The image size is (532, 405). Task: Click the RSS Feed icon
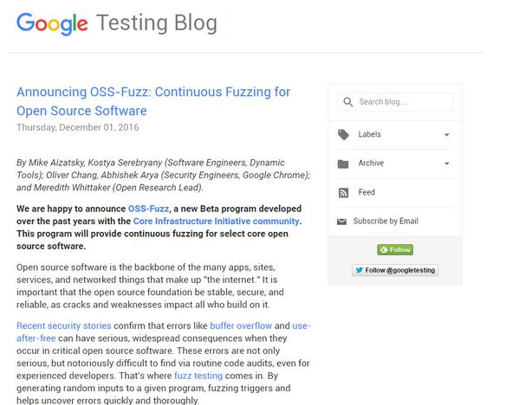[x=343, y=192]
